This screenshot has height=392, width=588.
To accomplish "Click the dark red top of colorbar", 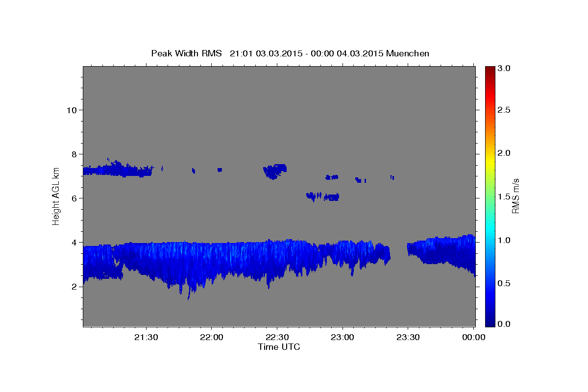I will [x=490, y=70].
